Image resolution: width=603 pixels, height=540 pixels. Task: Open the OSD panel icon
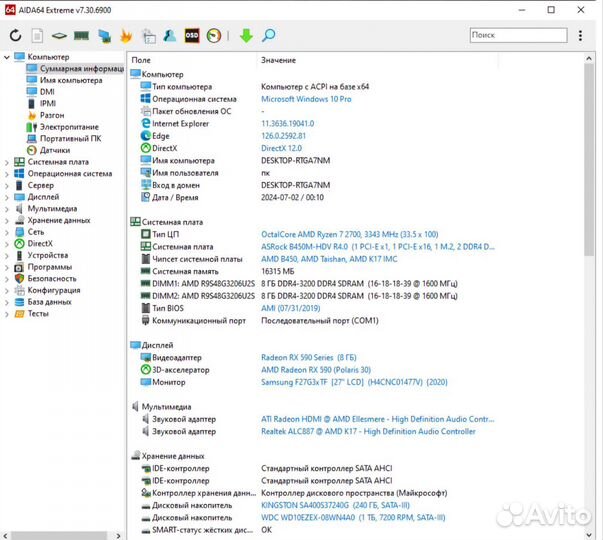pos(192,35)
